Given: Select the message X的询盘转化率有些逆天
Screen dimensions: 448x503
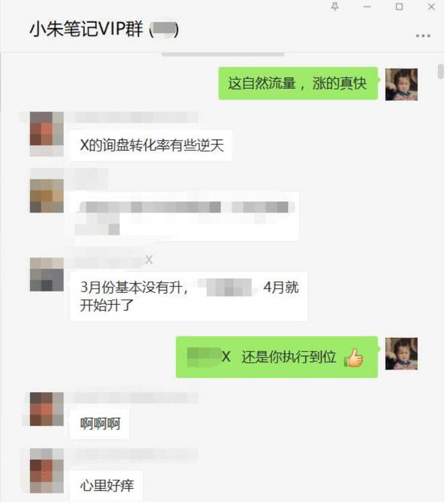Looking at the screenshot, I should point(151,146).
